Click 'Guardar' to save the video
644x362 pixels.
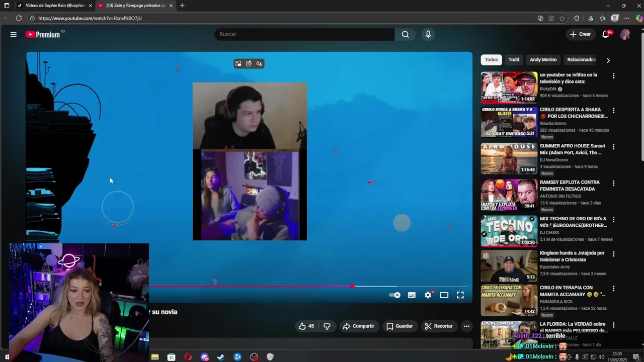[x=399, y=326]
